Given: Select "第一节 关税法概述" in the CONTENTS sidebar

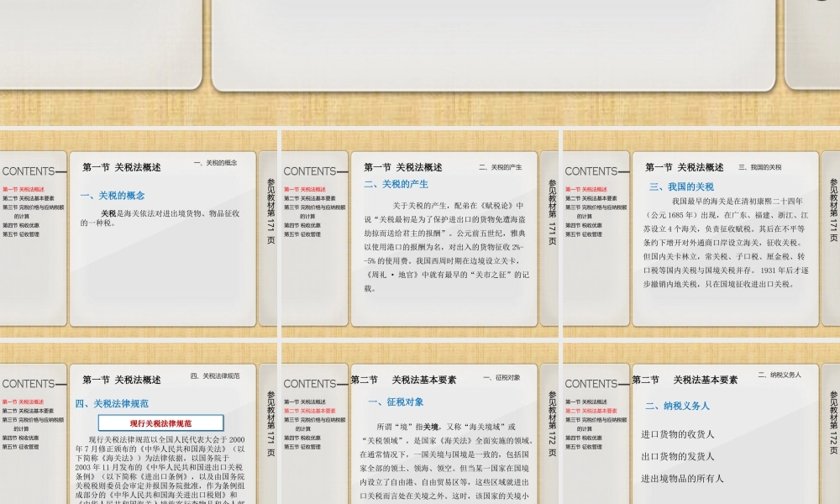Looking at the screenshot, I should click(x=24, y=189).
